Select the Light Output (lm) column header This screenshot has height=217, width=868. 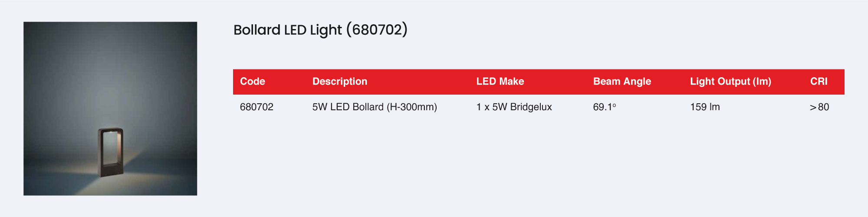tap(730, 82)
